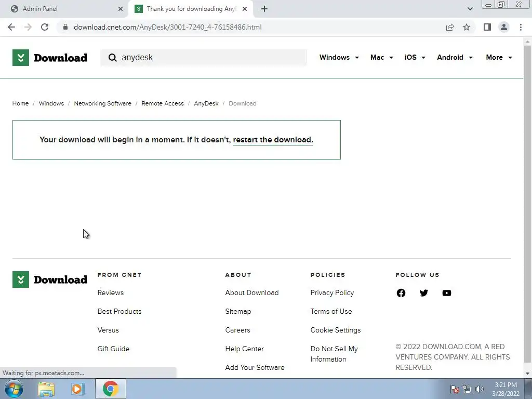Open About Download footer link
Screen dimensions: 532x399
252,293
